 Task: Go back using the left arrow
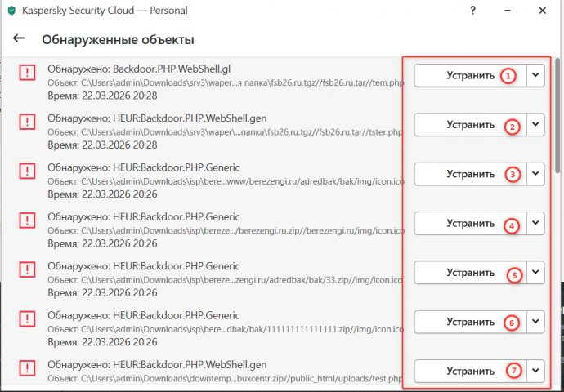click(18, 38)
